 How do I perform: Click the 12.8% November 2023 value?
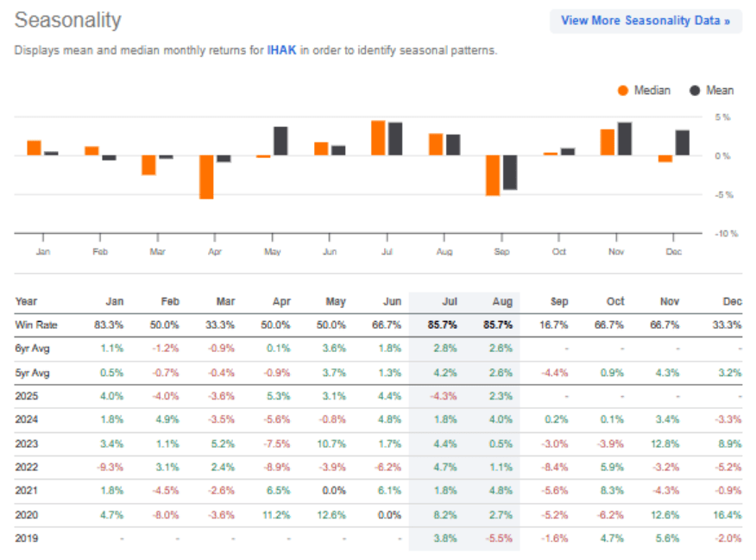coord(664,444)
